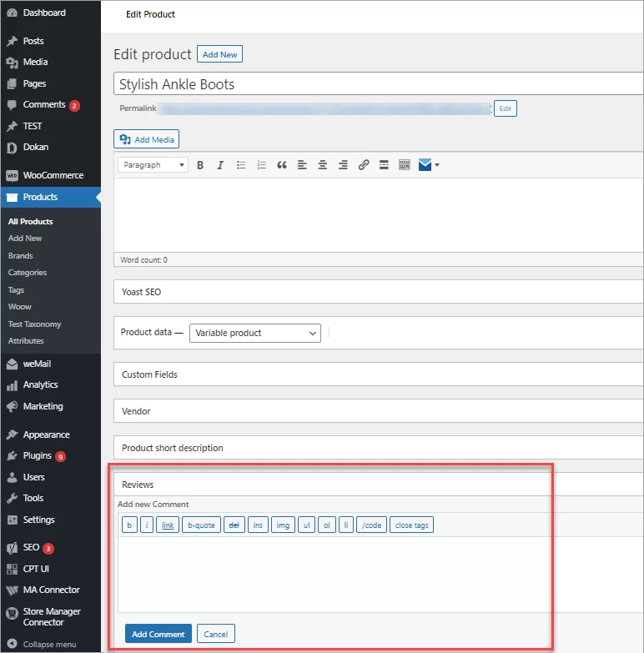Click the product title input field
The width and height of the screenshot is (644, 653).
pos(377,84)
